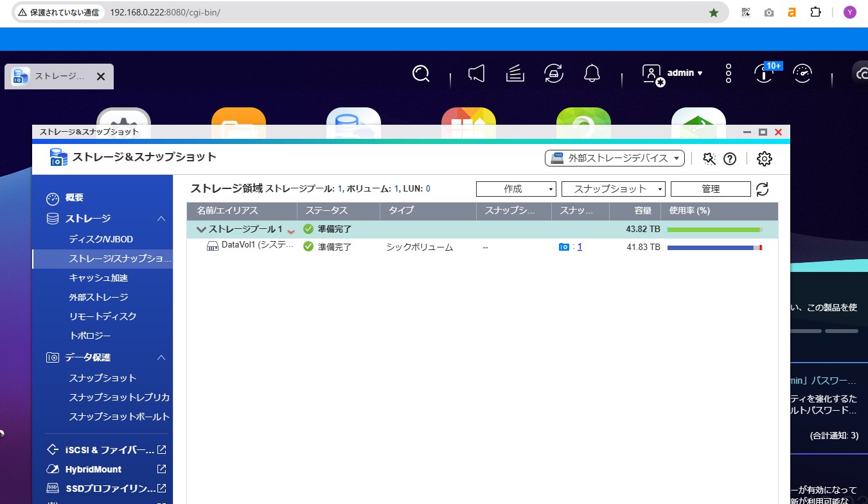This screenshot has height=504, width=868.
Task: Click the refresh icon beside 管理
Action: [x=762, y=189]
